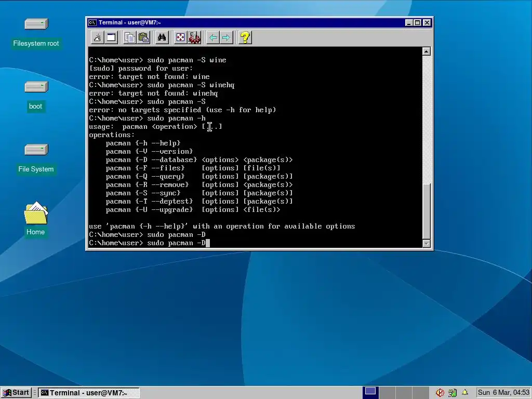Select the Home folder desktop icon

pos(36,218)
